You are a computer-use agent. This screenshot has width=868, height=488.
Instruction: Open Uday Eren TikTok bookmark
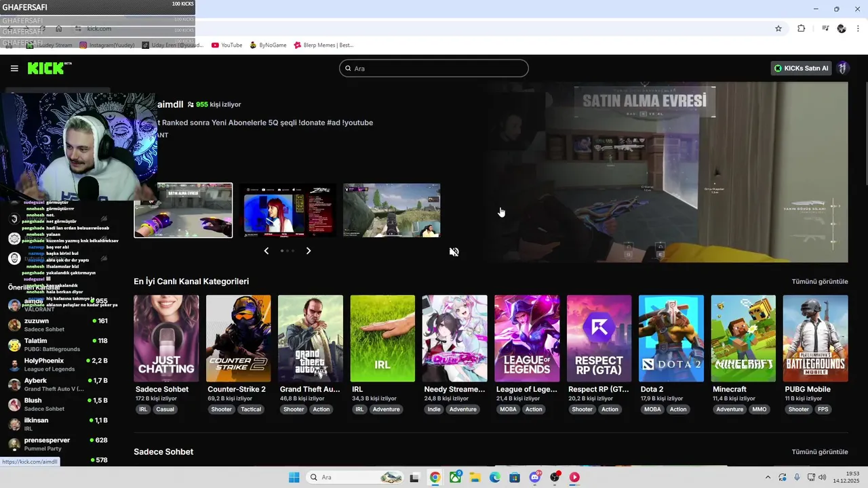pyautogui.click(x=172, y=45)
